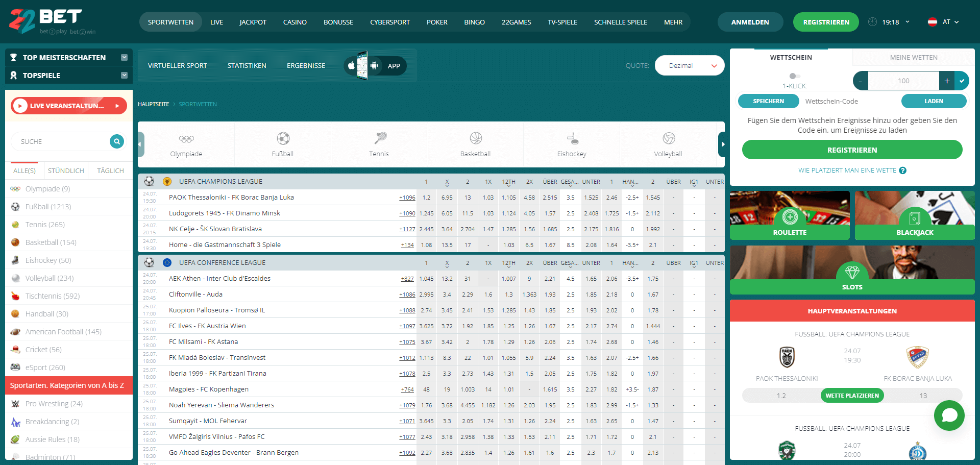
Task: Open the Casino menu item
Action: [295, 22]
